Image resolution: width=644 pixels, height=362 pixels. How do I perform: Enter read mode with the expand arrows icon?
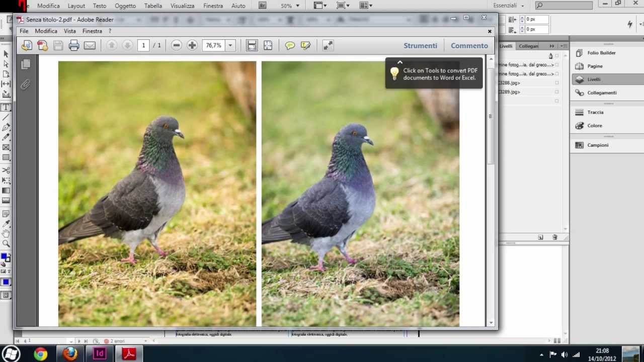(x=328, y=45)
